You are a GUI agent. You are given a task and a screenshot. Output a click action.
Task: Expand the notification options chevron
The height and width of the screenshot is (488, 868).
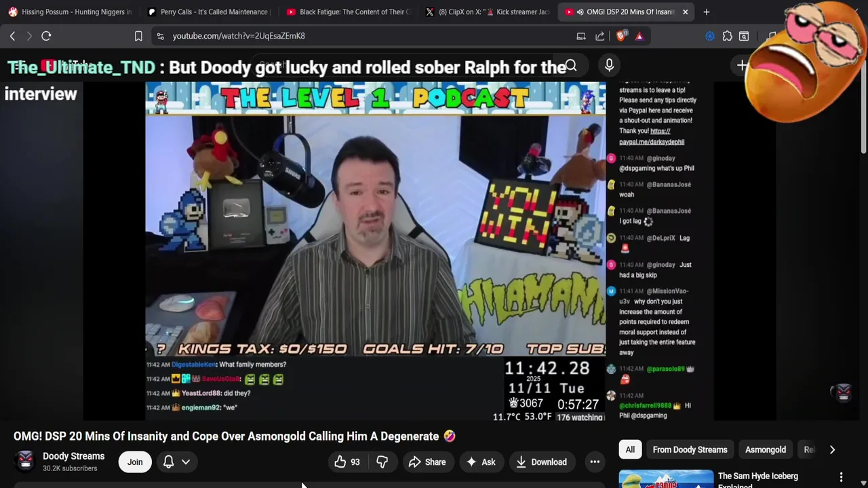tap(185, 462)
